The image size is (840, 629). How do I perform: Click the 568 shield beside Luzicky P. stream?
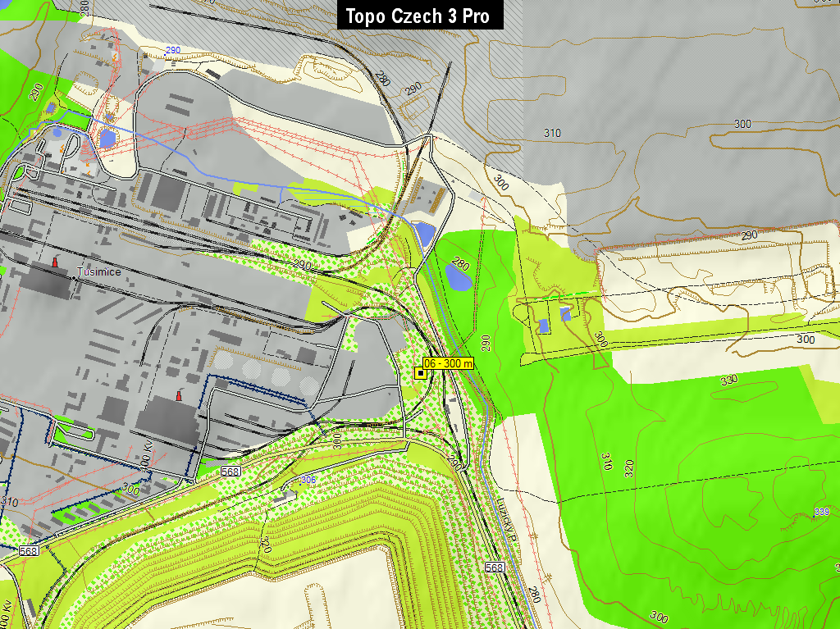click(494, 567)
